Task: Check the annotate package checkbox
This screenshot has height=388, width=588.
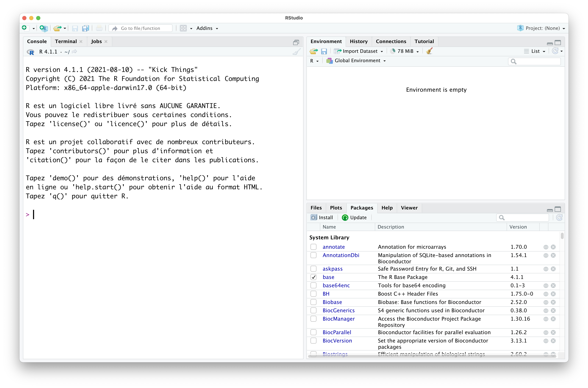Action: point(313,247)
